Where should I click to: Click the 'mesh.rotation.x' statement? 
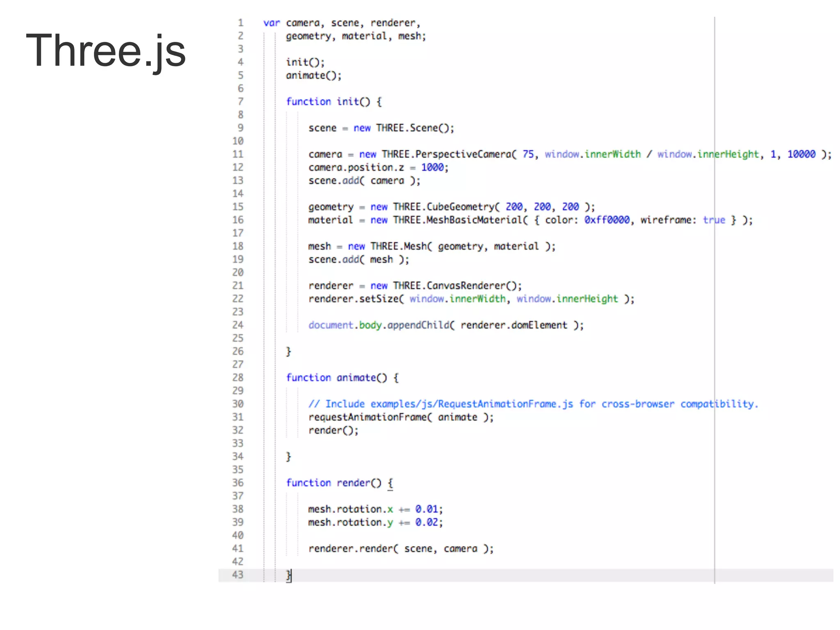point(375,509)
